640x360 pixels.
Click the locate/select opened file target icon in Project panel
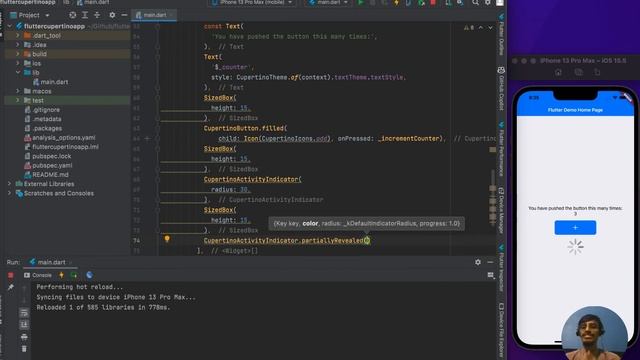pyautogui.click(x=73, y=15)
